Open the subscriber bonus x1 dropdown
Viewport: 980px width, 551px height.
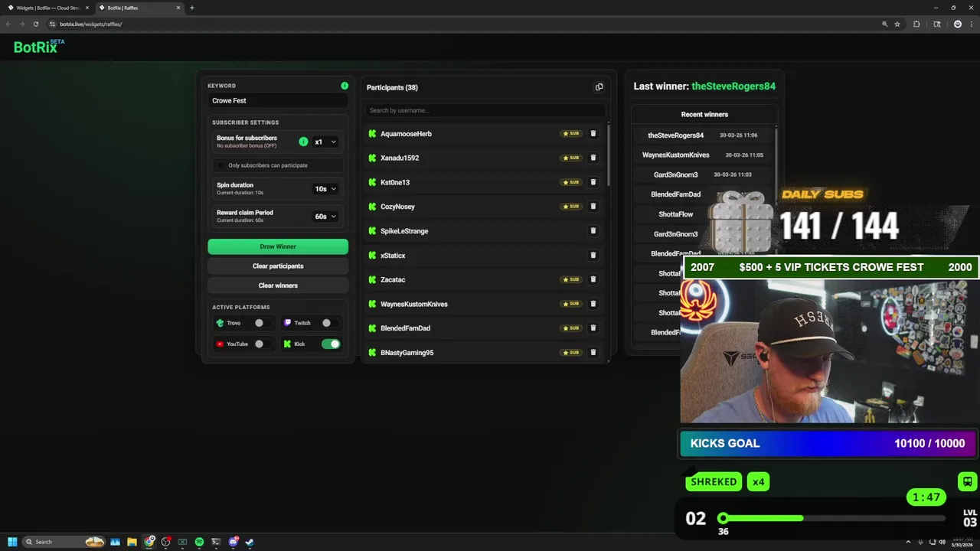325,142
